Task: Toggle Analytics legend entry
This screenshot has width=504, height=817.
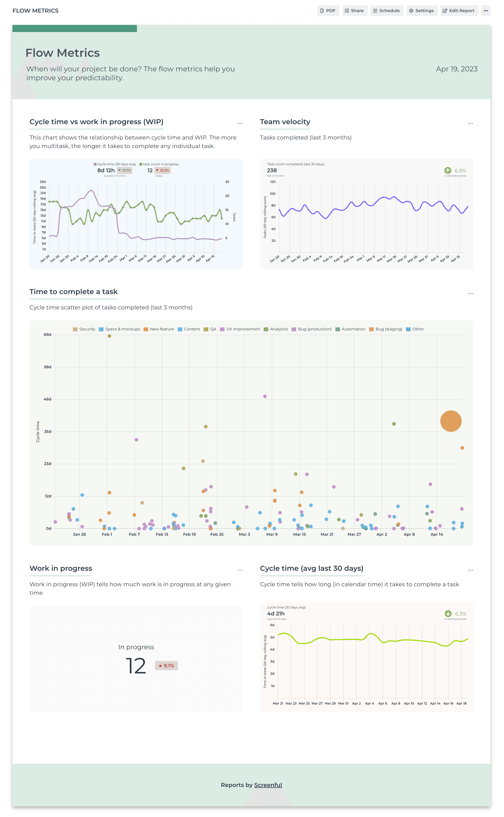Action: [x=276, y=329]
